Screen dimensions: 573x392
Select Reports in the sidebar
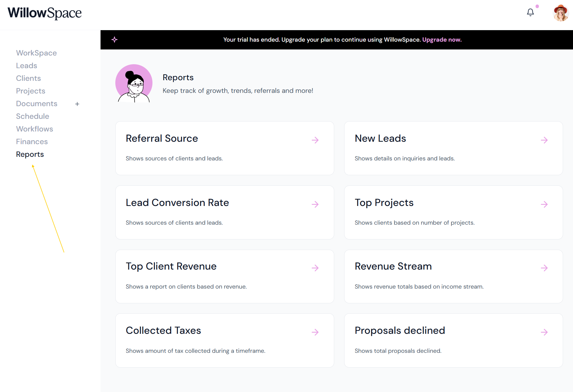tap(30, 154)
